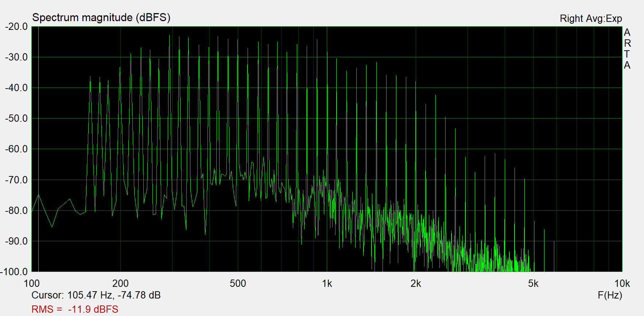Click the Cursor readout '105.47 Hz, -74.78 dB'

click(x=114, y=295)
